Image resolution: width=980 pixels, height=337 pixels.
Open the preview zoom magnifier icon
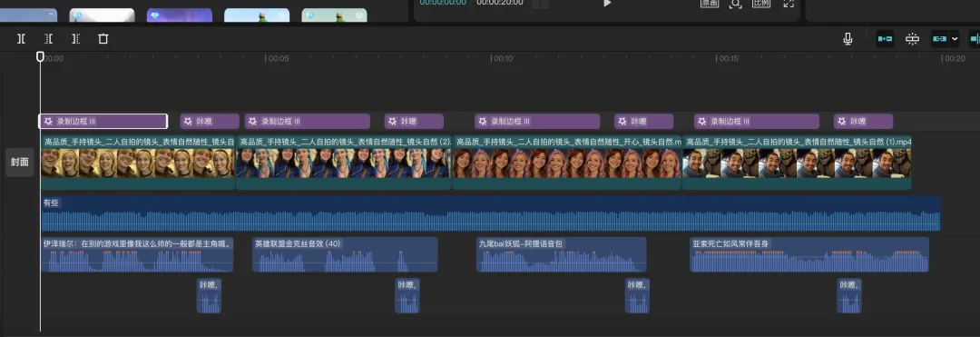point(736,3)
